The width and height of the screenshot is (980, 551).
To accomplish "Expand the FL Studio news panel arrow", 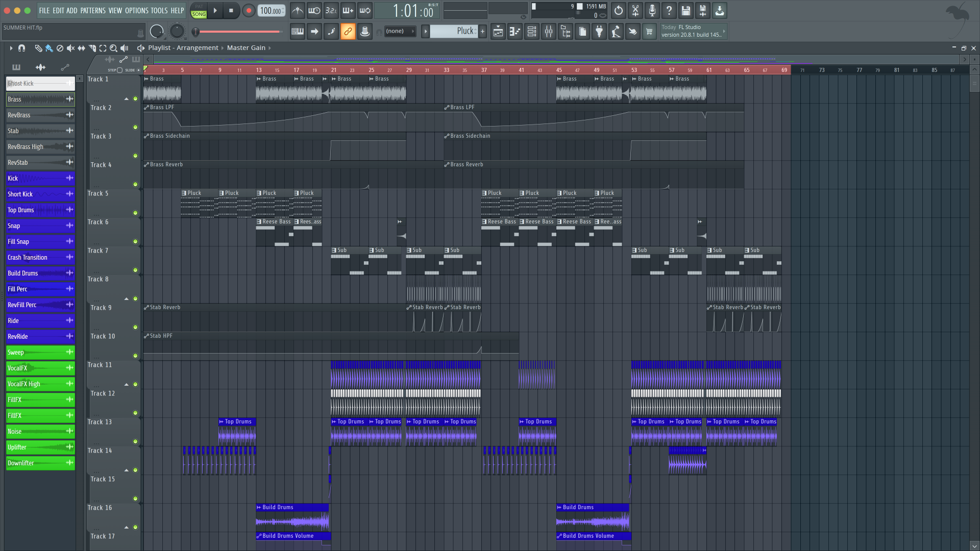I will pos(724,31).
